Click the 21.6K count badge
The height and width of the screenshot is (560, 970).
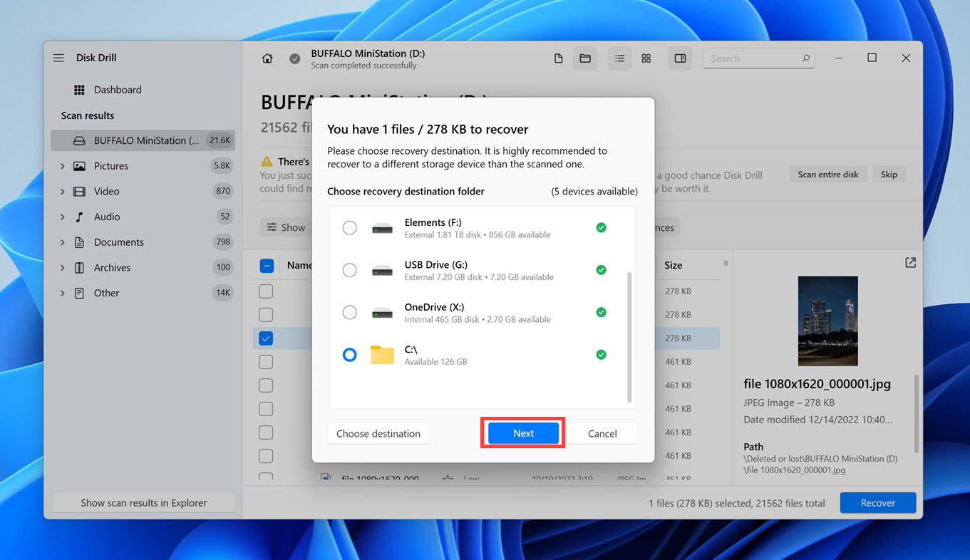click(x=220, y=140)
